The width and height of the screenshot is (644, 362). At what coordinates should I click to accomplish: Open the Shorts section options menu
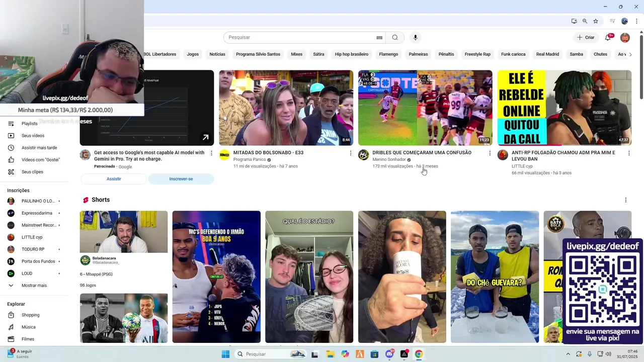626,200
